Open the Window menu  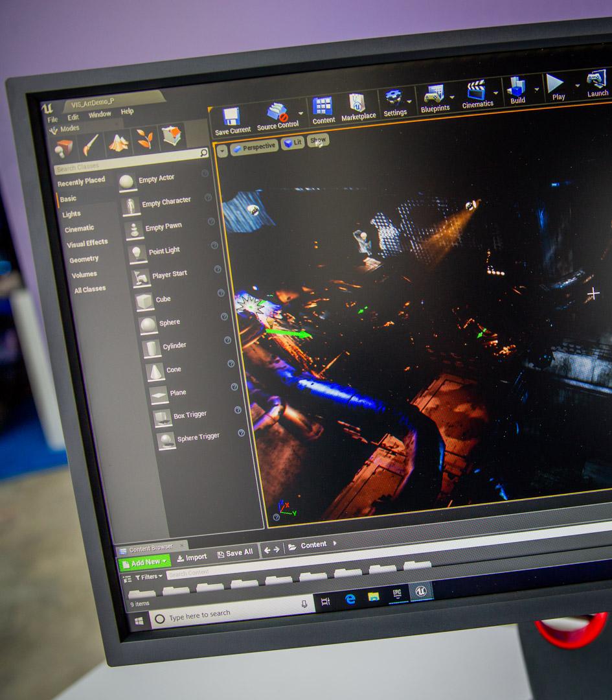(100, 114)
